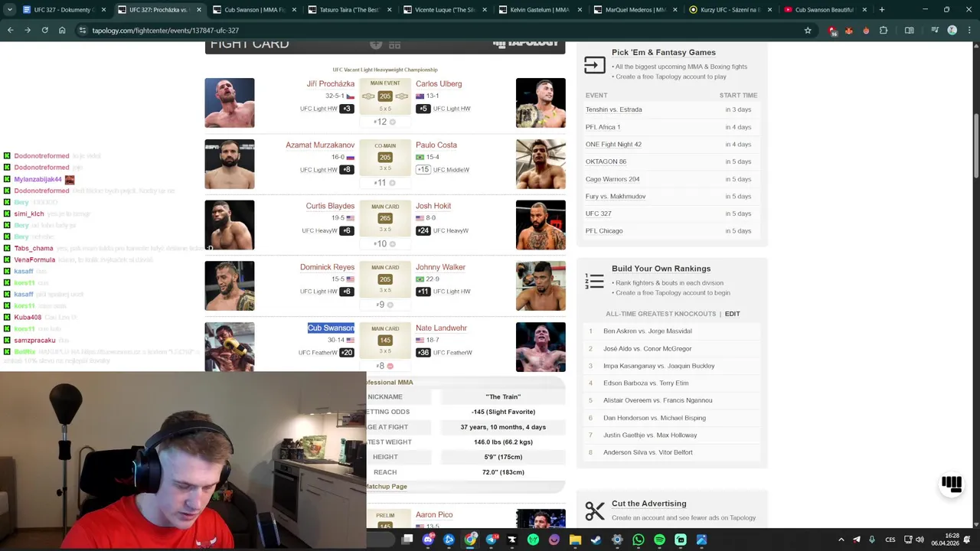Click Build Your Own Rankings list icon
This screenshot has height=551, width=980.
point(595,281)
